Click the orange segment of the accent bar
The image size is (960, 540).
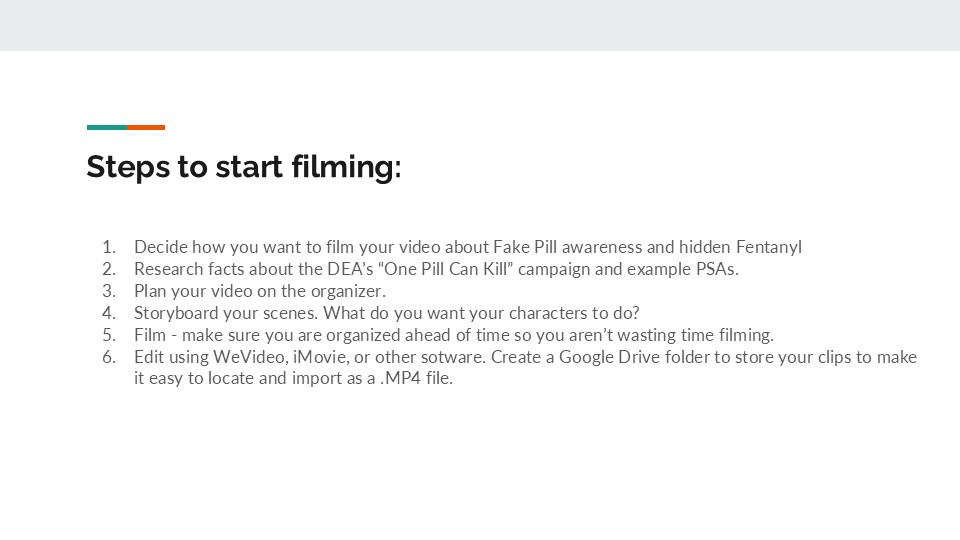(x=146, y=127)
